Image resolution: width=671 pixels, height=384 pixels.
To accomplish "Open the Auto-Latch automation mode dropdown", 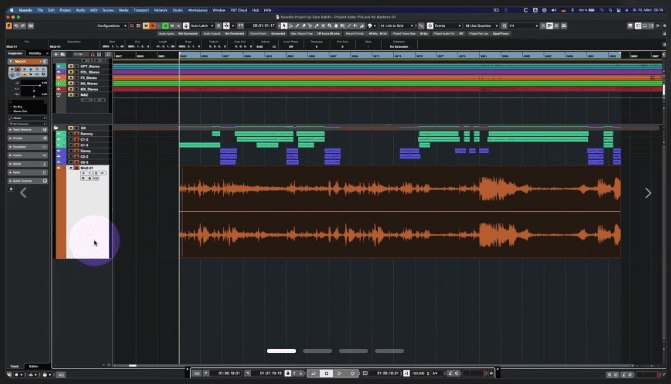I will [202, 26].
